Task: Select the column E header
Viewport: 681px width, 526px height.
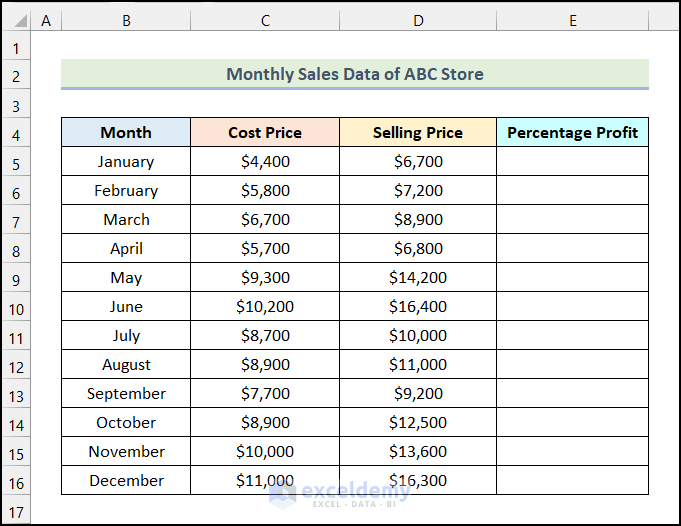Action: coord(572,20)
